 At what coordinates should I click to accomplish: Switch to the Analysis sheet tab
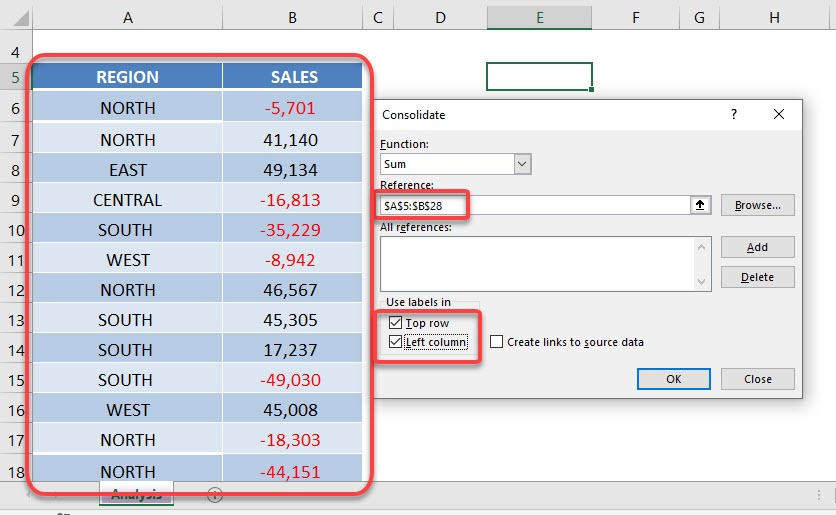coord(136,495)
